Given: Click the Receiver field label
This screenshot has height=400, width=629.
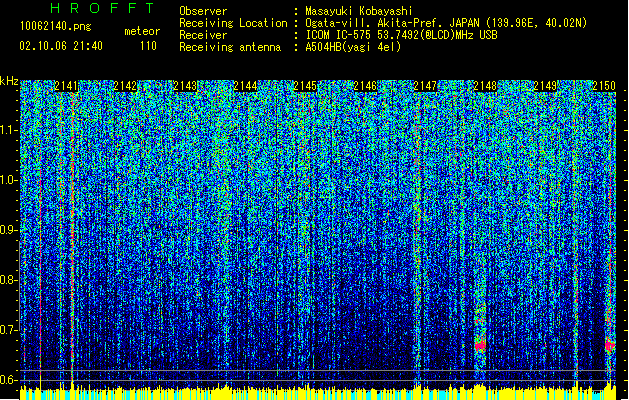Looking at the screenshot, I should [x=203, y=35].
